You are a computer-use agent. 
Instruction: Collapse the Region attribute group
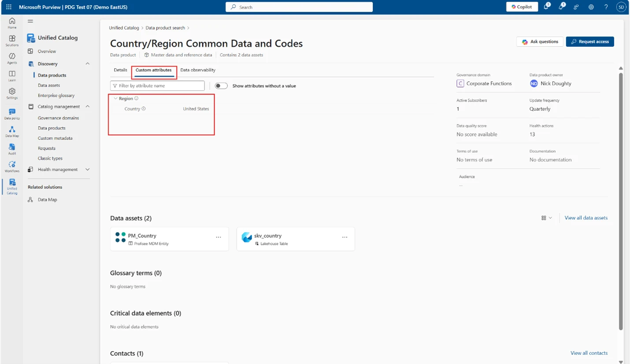point(116,99)
